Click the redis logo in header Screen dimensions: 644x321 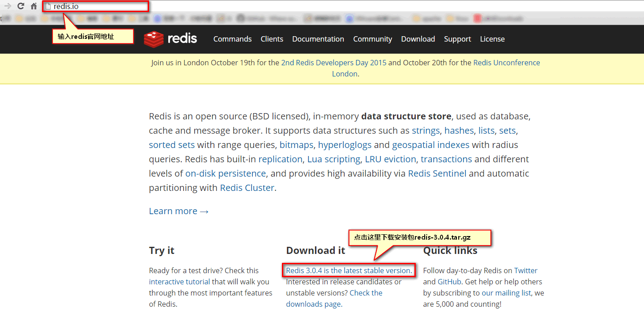pos(171,39)
